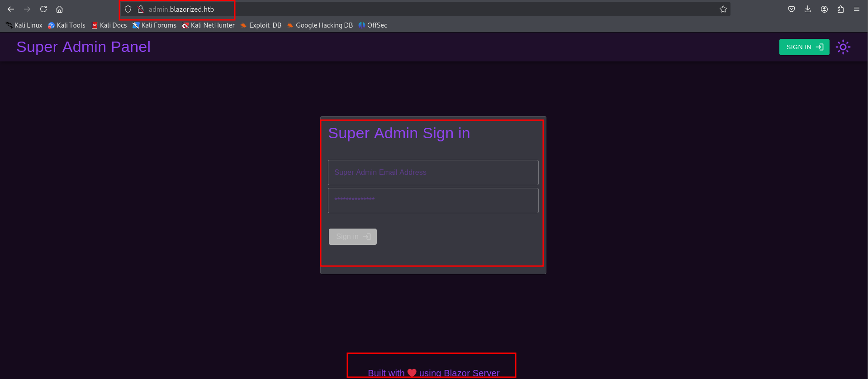Click the Super Admin Sign in heading
The width and height of the screenshot is (868, 379).
point(399,133)
